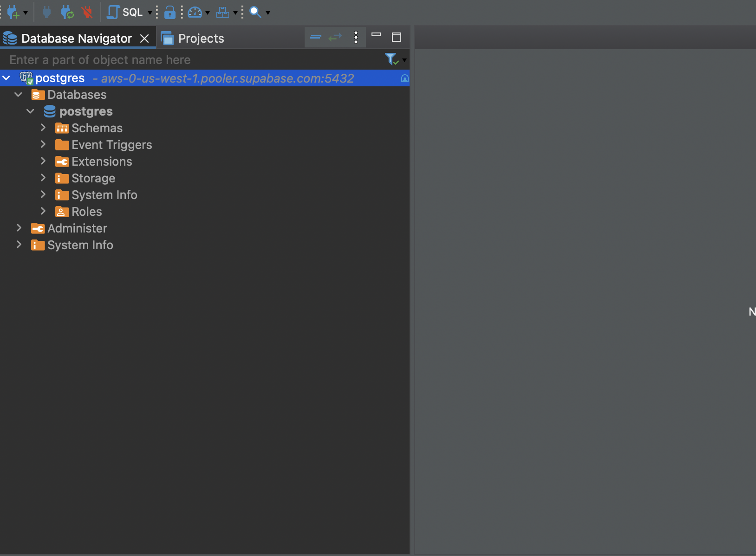Switch to the Projects tab
Image resolution: width=756 pixels, height=556 pixels.
point(201,39)
